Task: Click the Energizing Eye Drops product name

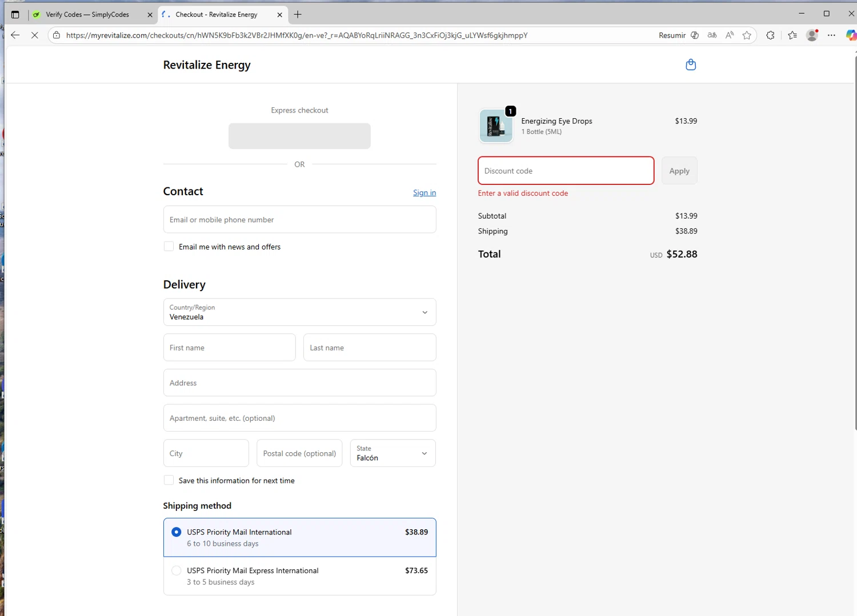Action: click(x=556, y=121)
